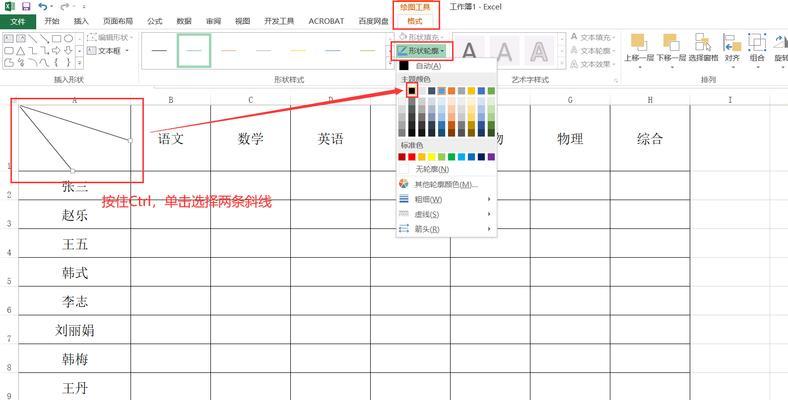Open the align 对齐 options
The width and height of the screenshot is (788, 400).
pyautogui.click(x=732, y=49)
